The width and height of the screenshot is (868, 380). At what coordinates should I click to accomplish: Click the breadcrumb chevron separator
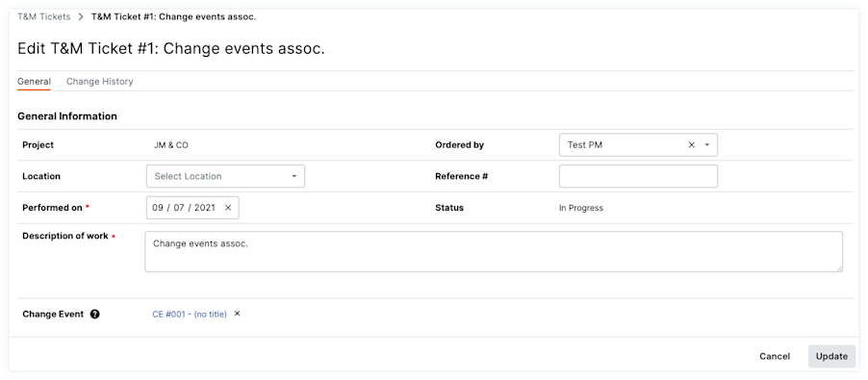tap(81, 16)
